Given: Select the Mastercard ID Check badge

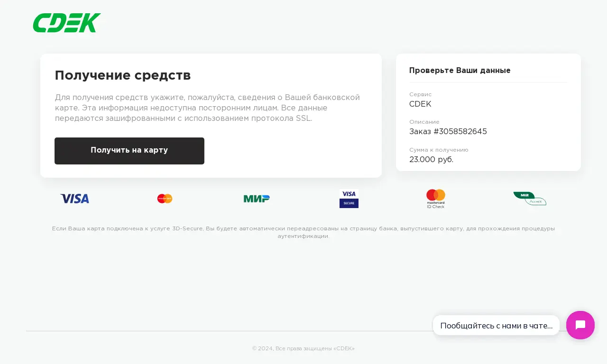Looking at the screenshot, I should (435, 199).
